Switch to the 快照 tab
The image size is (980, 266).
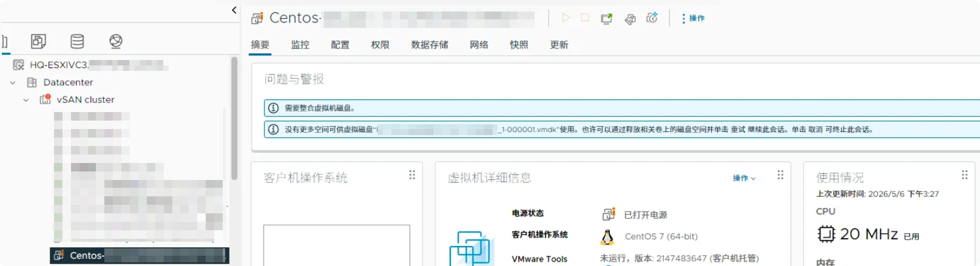tap(519, 45)
